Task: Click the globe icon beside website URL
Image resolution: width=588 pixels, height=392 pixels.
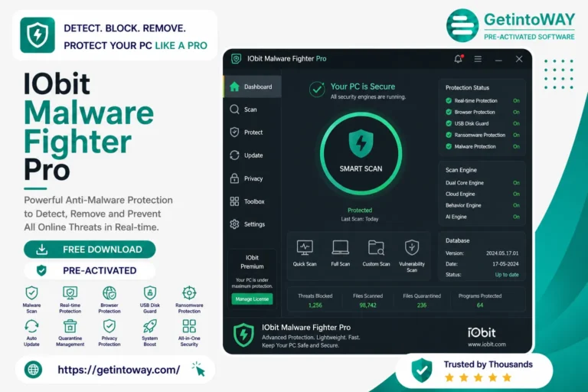Action: click(x=33, y=370)
